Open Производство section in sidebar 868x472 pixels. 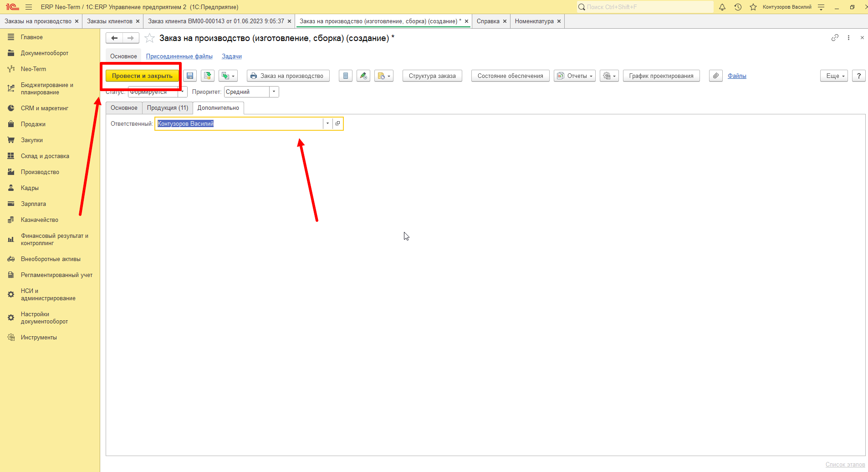click(40, 172)
